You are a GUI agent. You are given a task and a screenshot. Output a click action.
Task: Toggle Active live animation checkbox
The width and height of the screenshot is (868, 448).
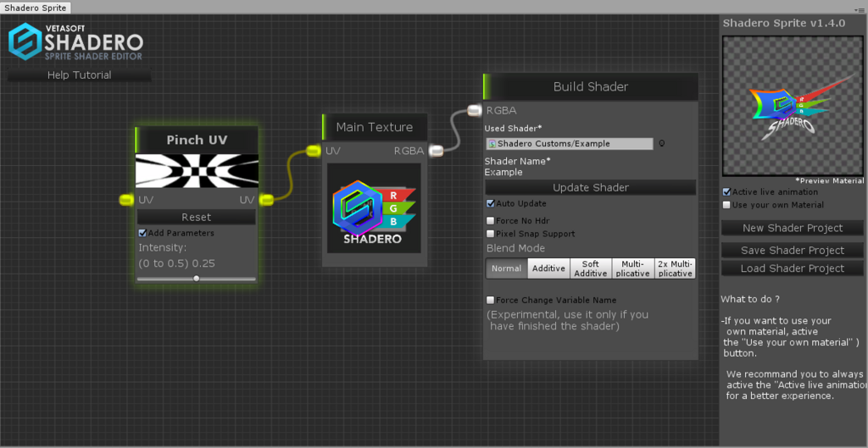[726, 192]
